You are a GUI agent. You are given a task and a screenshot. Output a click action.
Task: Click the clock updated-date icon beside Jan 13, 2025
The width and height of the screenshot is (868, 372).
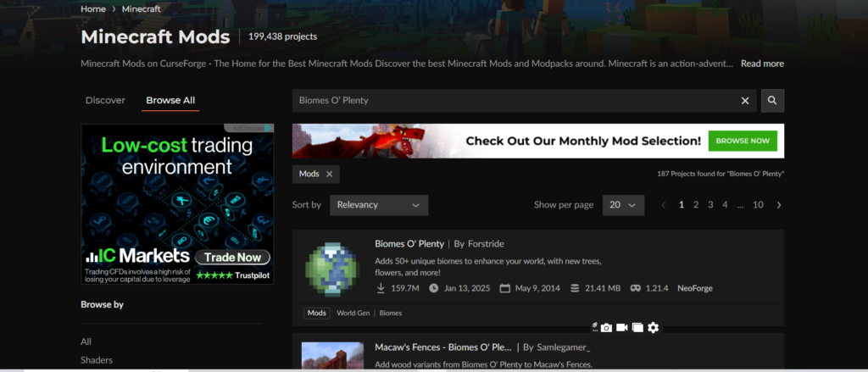(433, 288)
